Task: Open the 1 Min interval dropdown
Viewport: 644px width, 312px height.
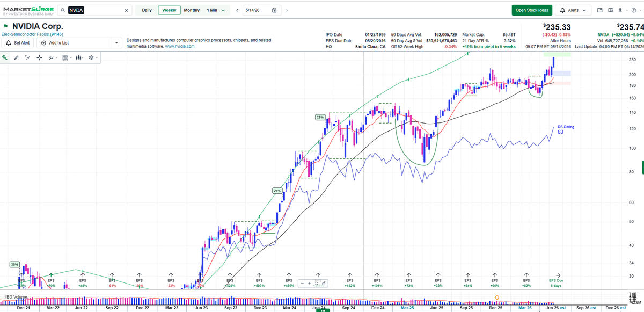Action: click(216, 10)
